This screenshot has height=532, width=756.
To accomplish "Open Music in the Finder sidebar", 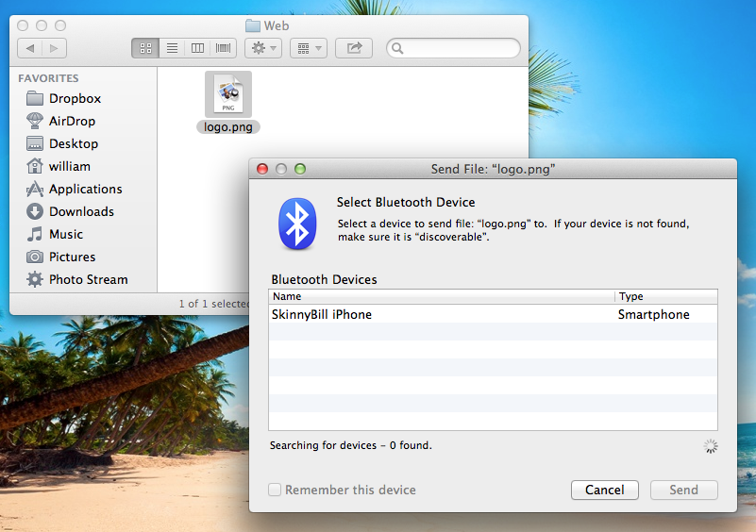I will pos(66,234).
